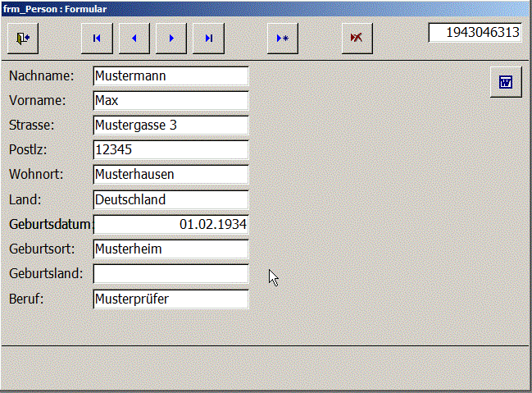The height and width of the screenshot is (393, 532).
Task: Select the Geburtsdatum field showing 01.02.1934
Action: [171, 225]
